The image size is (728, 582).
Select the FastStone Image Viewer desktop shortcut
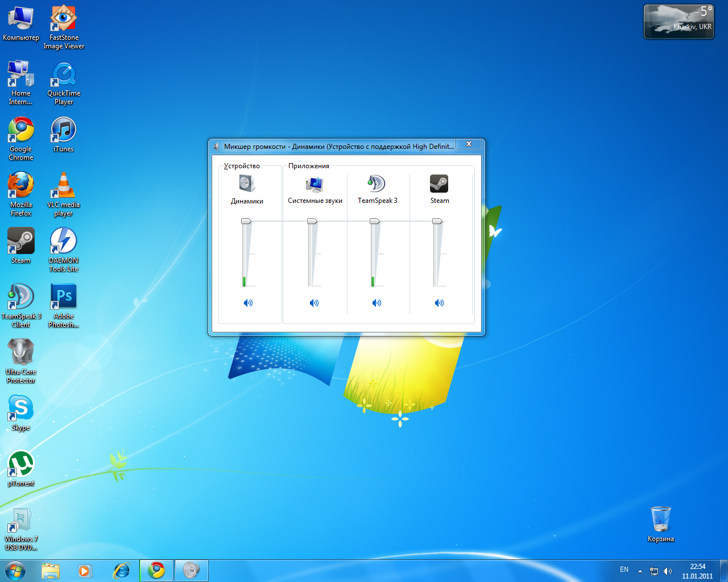[x=64, y=27]
